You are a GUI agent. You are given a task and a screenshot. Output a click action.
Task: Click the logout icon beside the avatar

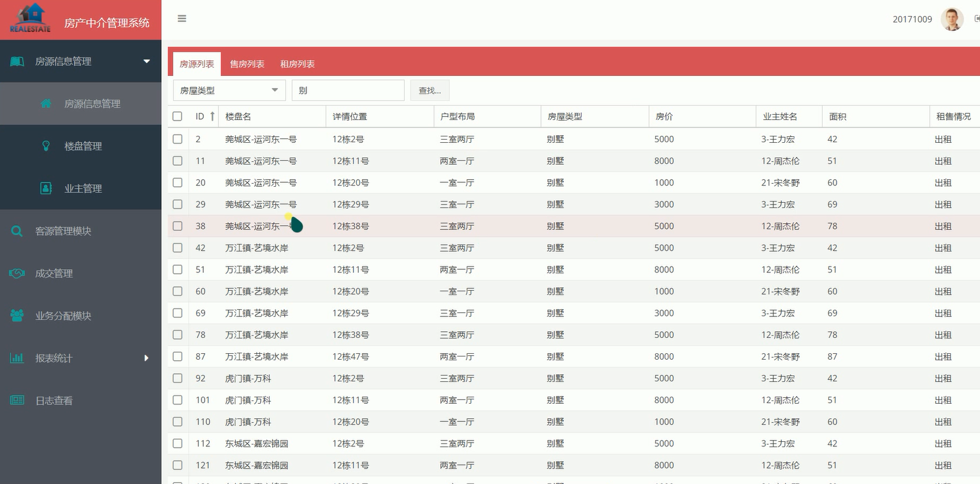[x=977, y=19]
